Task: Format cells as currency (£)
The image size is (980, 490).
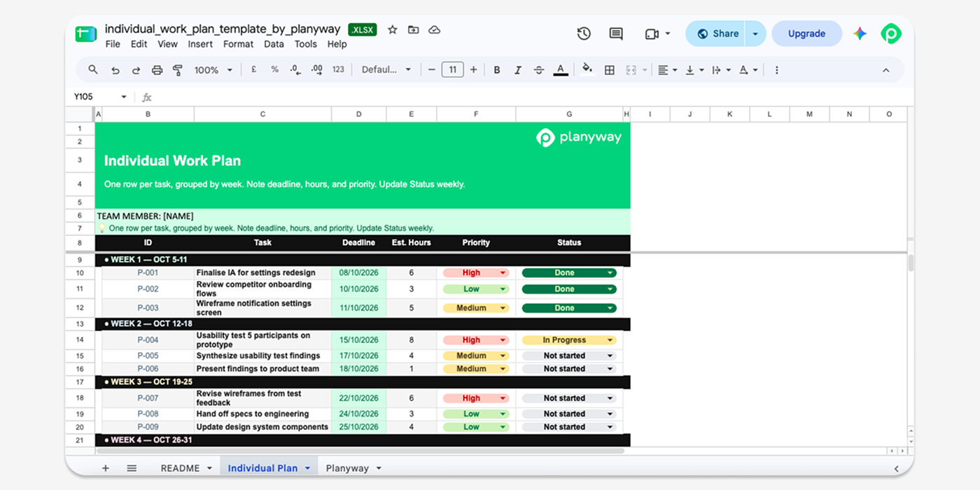Action: [x=253, y=69]
